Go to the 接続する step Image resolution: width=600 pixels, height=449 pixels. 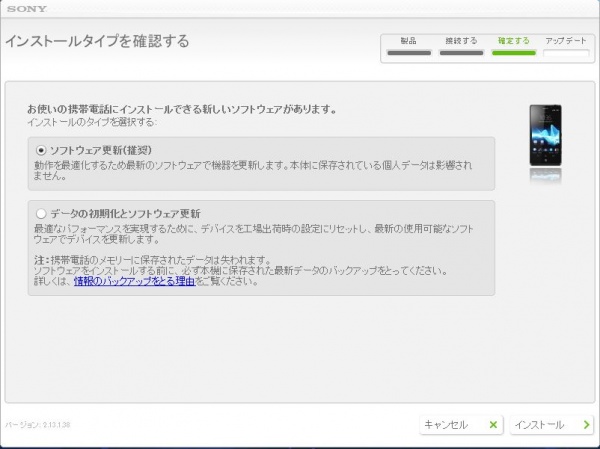[461, 41]
